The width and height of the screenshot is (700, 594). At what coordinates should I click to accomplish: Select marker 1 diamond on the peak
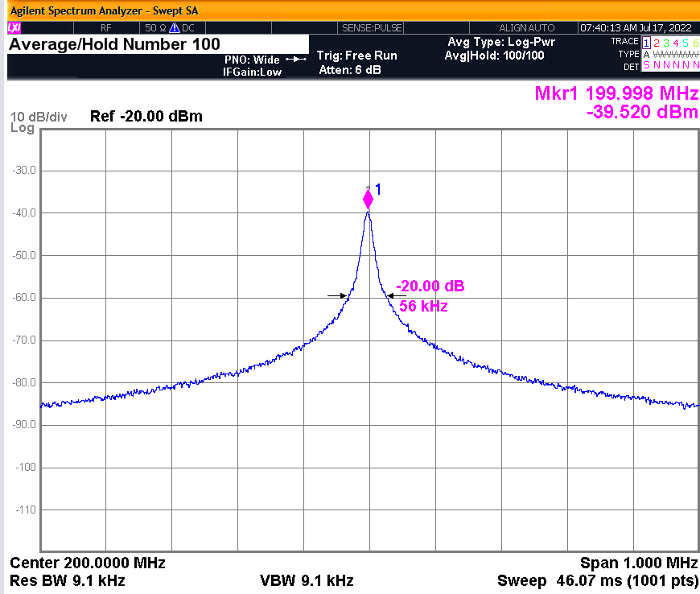tap(369, 199)
